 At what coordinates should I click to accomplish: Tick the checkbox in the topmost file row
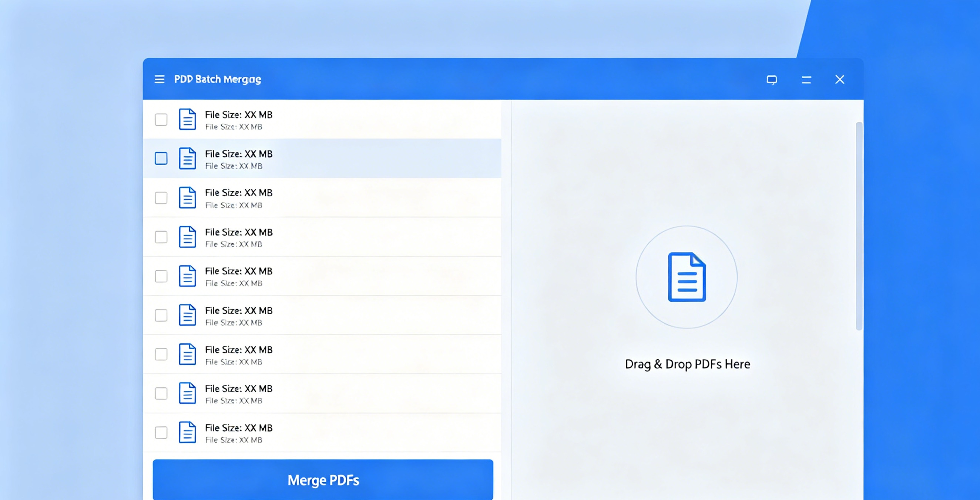(x=161, y=120)
